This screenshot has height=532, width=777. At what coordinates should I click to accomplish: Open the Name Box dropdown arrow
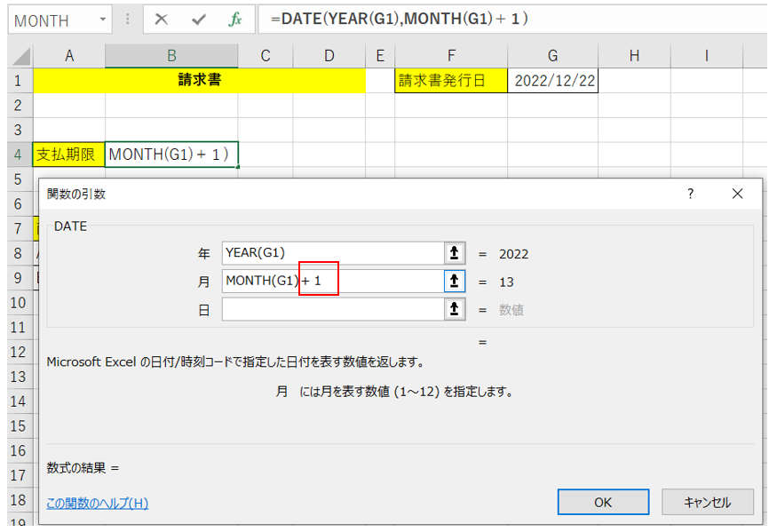(x=104, y=20)
